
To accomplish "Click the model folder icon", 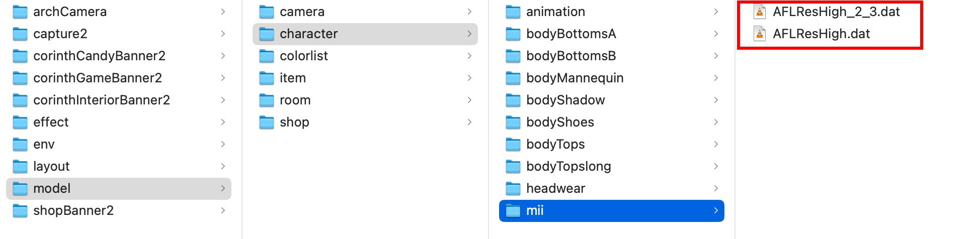I will [x=20, y=189].
